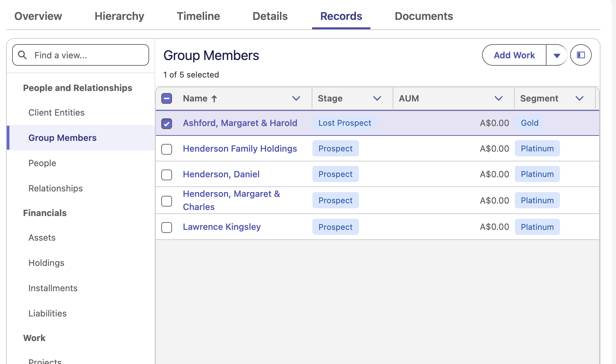Image resolution: width=616 pixels, height=364 pixels.
Task: Click the Group Members page heading
Action: tap(211, 56)
